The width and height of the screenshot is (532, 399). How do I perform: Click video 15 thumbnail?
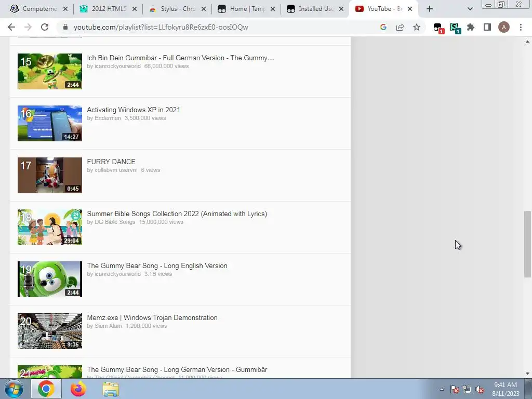click(x=50, y=71)
